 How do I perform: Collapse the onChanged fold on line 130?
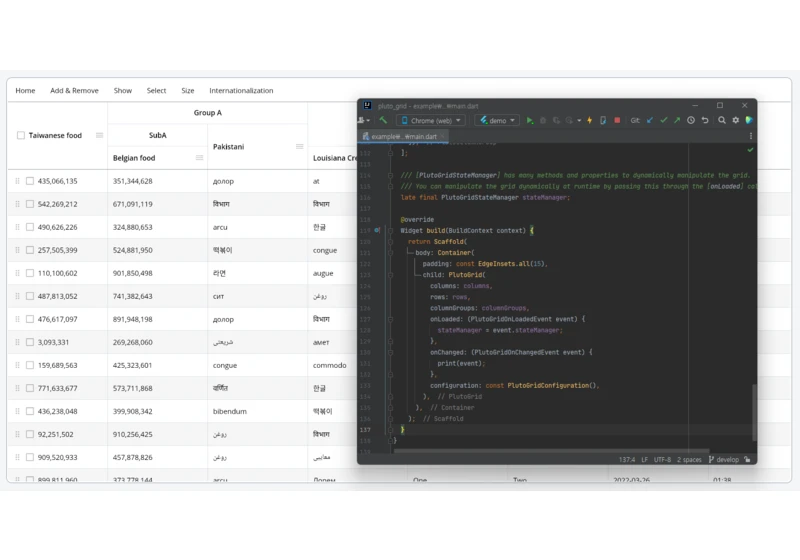[390, 352]
